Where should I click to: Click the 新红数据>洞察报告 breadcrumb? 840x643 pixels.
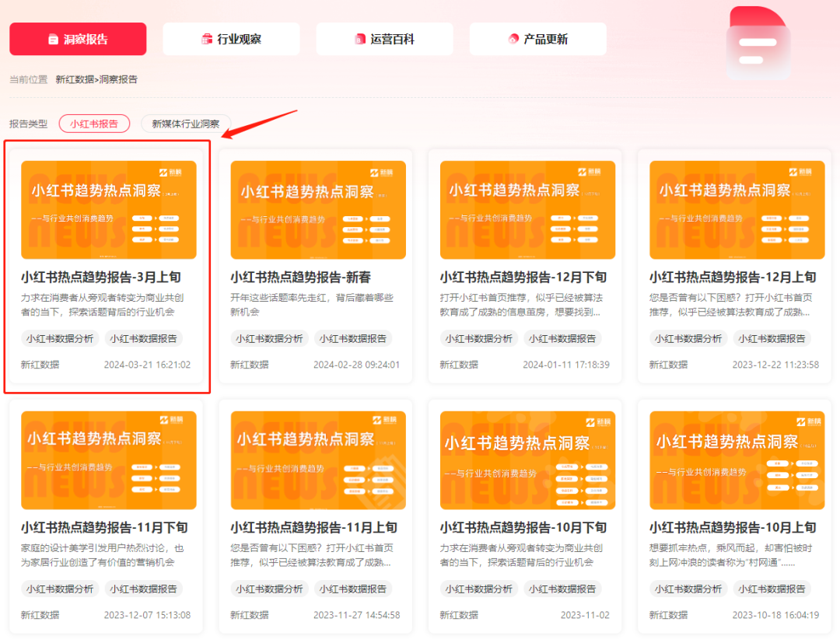pyautogui.click(x=96, y=80)
